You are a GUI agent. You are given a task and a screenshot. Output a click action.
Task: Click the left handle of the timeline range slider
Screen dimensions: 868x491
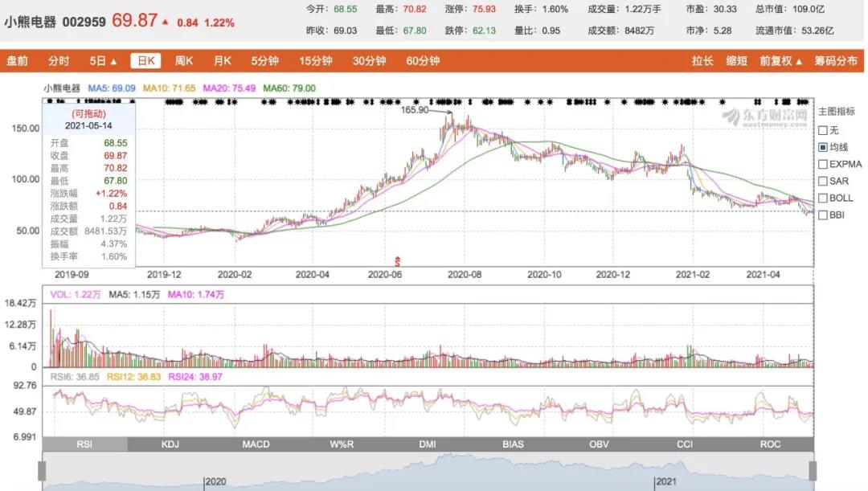click(42, 471)
